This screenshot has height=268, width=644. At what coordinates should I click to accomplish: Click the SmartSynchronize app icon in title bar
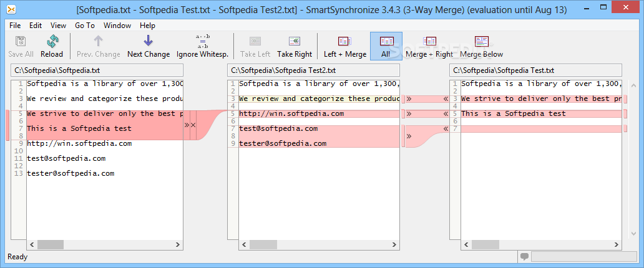[12, 10]
